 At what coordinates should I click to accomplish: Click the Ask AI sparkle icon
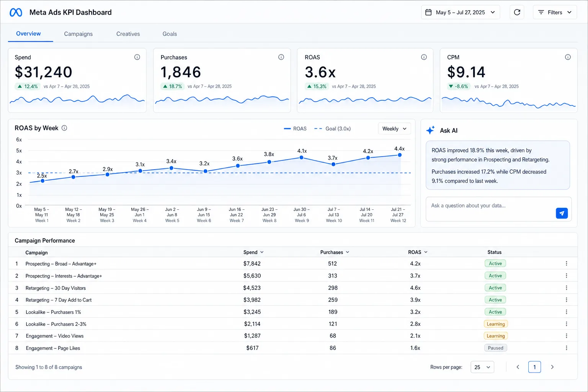click(430, 130)
